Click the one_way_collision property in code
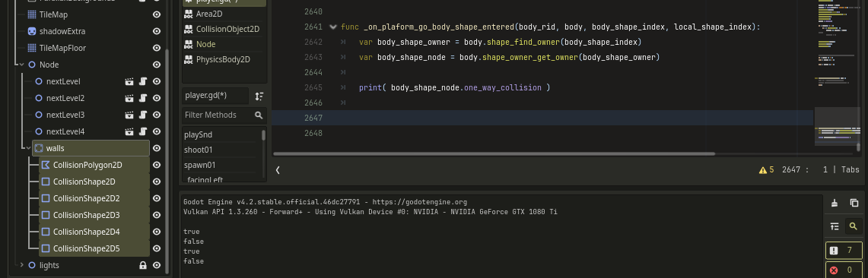Image resolution: width=868 pixels, height=278 pixels. coord(503,87)
